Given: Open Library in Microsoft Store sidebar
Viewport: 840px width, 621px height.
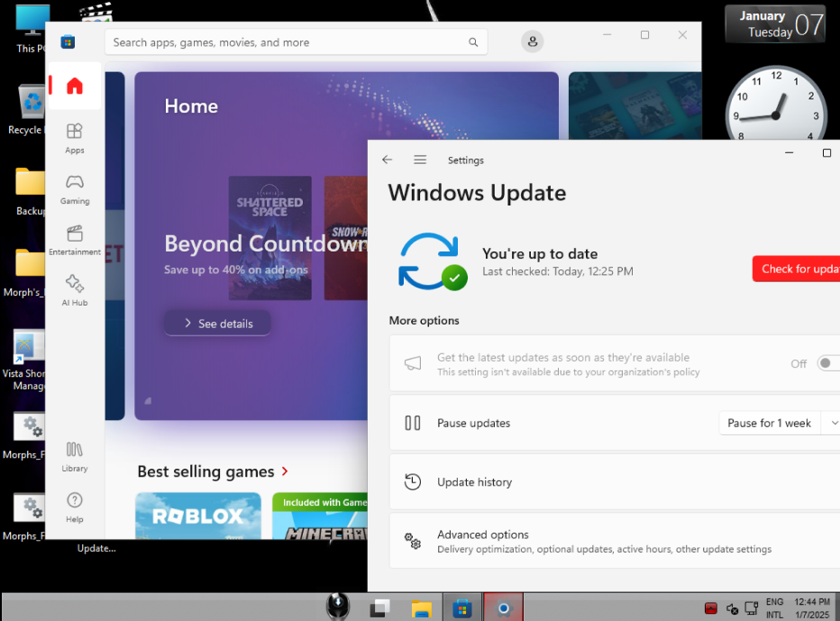Looking at the screenshot, I should [75, 457].
